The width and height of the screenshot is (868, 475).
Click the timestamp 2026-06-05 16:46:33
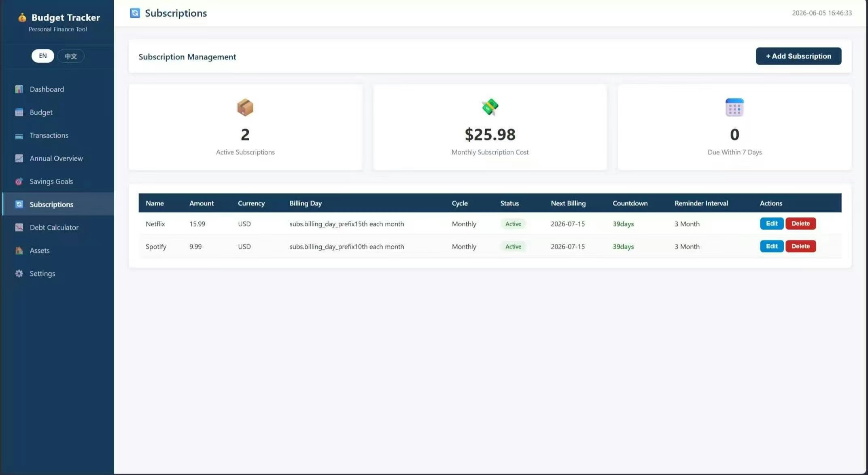[x=822, y=13]
